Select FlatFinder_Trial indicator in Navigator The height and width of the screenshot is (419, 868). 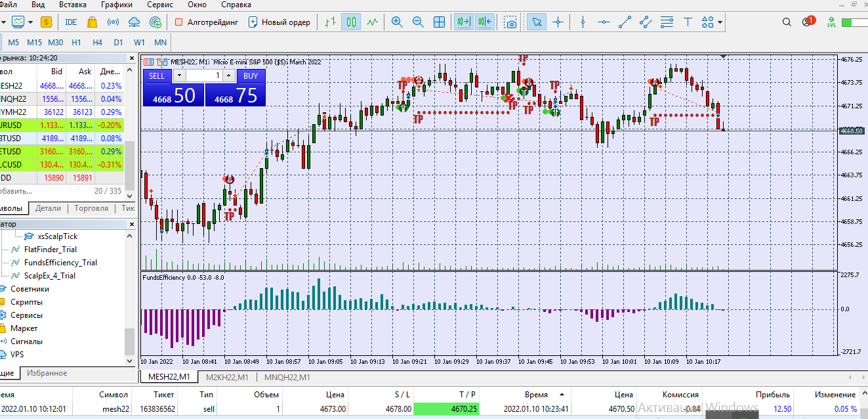click(51, 250)
